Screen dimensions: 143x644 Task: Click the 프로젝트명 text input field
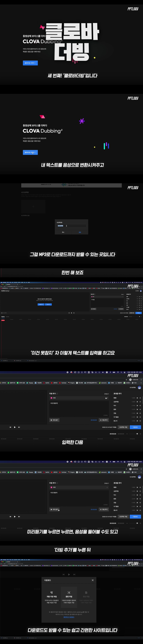click(x=71, y=226)
